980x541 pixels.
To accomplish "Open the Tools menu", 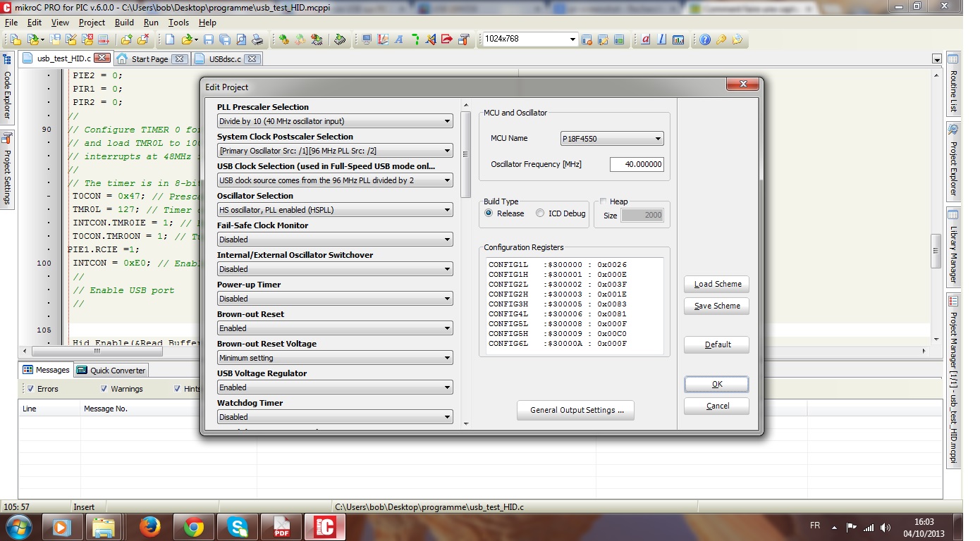I will click(178, 23).
